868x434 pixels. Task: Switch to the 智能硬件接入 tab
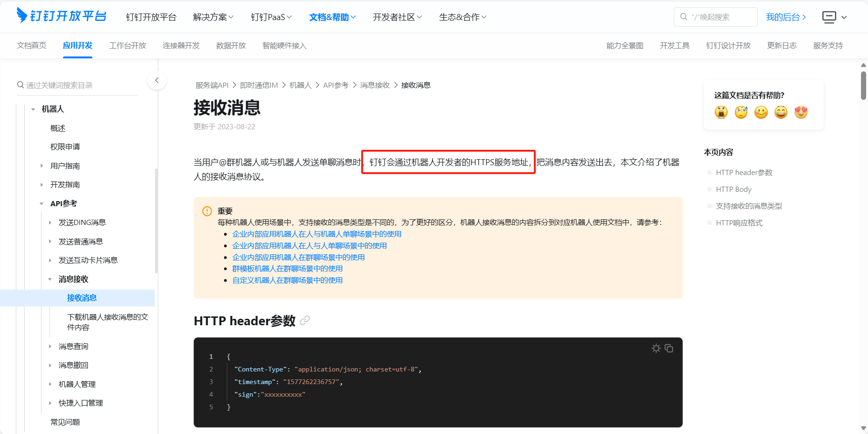pyautogui.click(x=284, y=45)
